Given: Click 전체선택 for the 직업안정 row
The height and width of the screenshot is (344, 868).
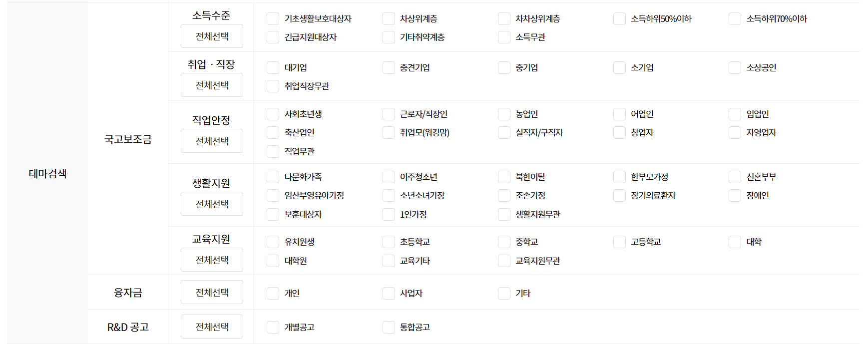Looking at the screenshot, I should (212, 141).
